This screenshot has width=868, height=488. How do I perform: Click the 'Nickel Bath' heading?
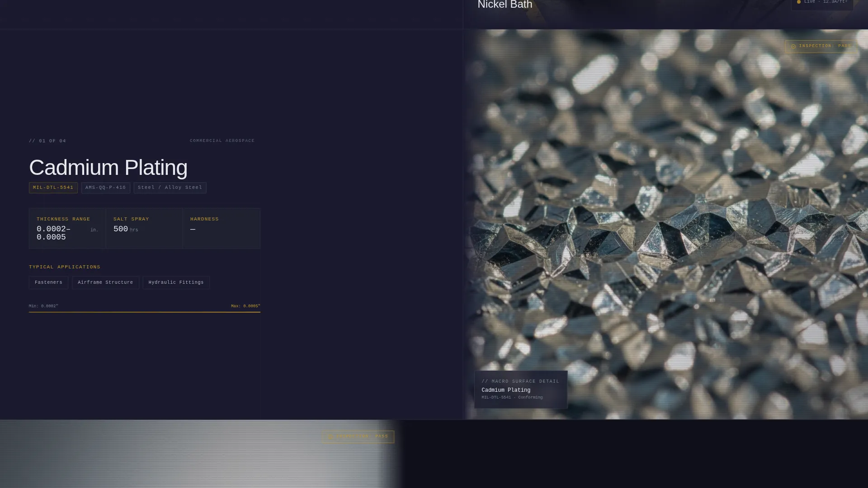tap(505, 5)
